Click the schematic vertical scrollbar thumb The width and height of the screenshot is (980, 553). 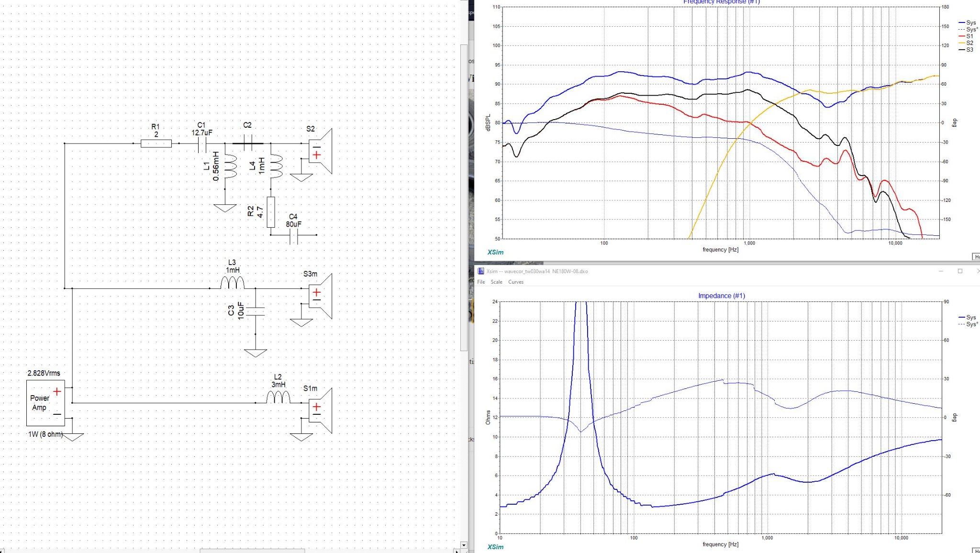tap(463, 198)
